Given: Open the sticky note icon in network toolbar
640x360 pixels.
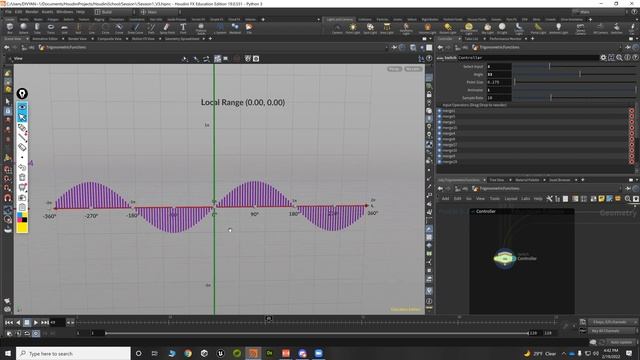Looking at the screenshot, I should click(x=601, y=199).
